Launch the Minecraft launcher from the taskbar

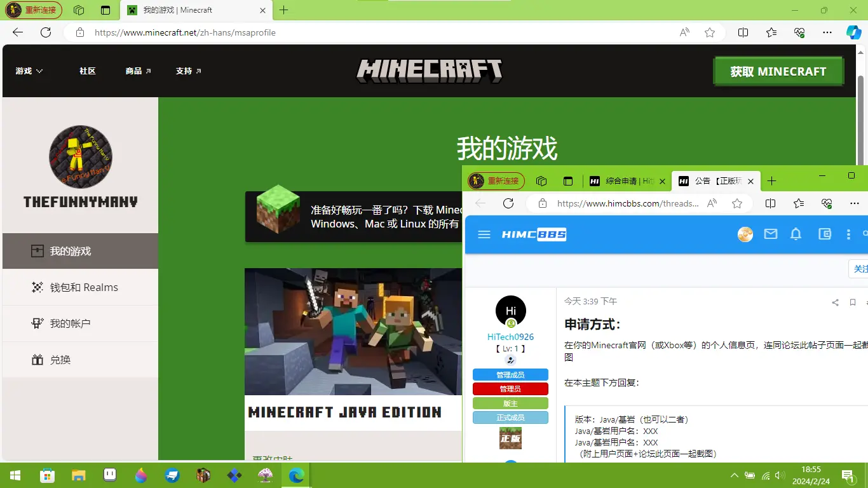click(203, 475)
